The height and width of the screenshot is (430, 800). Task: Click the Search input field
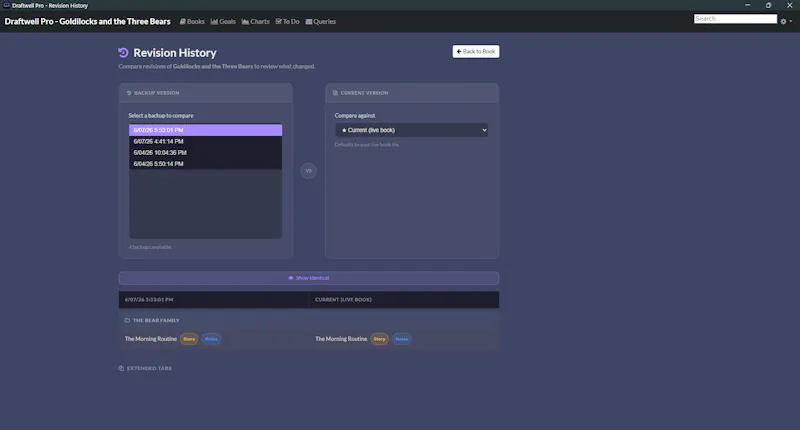pyautogui.click(x=735, y=18)
